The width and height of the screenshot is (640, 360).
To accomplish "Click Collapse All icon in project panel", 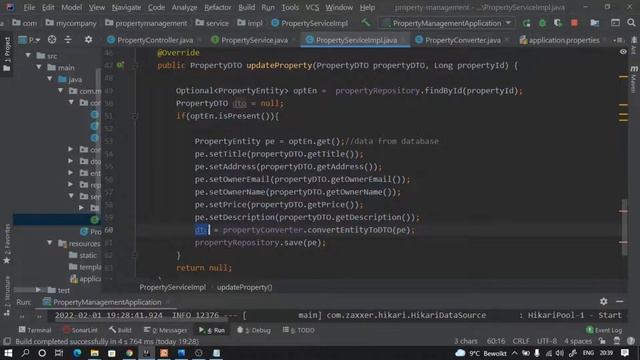I will click(x=68, y=40).
